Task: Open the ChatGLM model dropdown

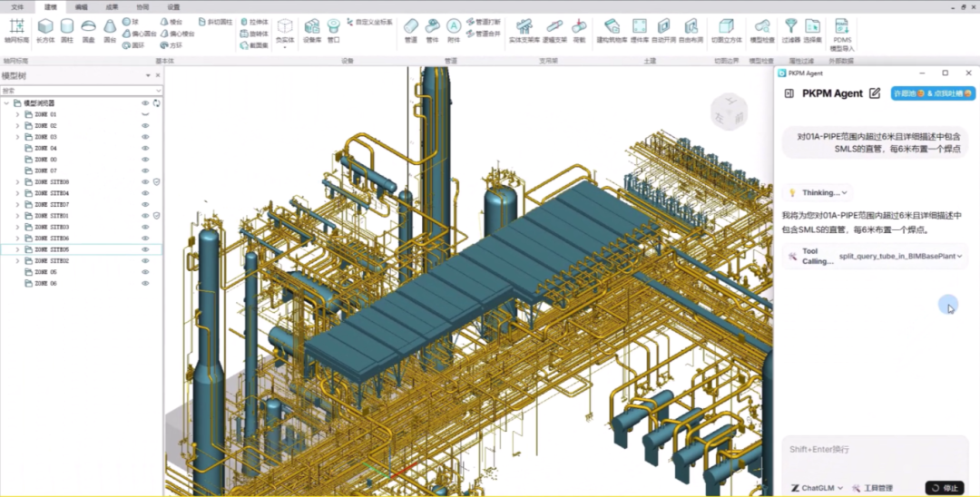Action: coord(817,488)
